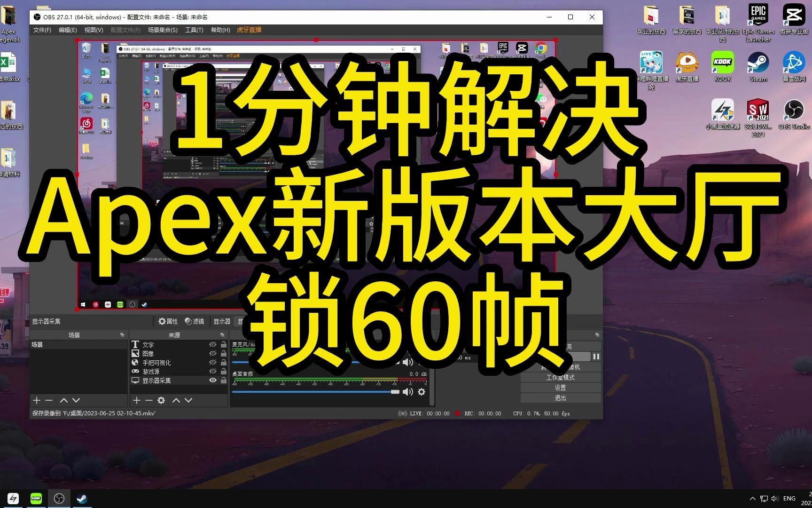Move selected source up in Sources list
This screenshot has height=508, width=812.
(x=176, y=400)
